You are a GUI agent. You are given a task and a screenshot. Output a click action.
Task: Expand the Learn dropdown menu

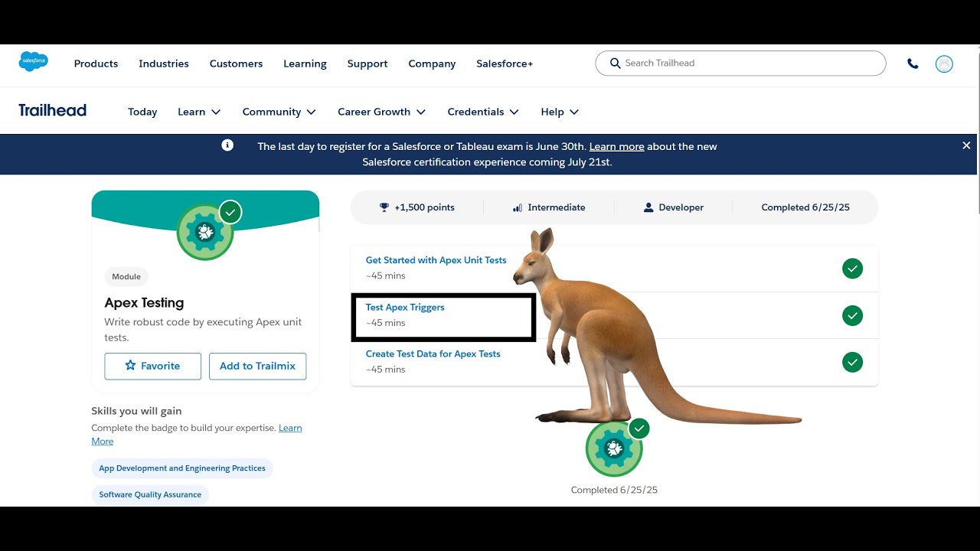pyautogui.click(x=199, y=112)
